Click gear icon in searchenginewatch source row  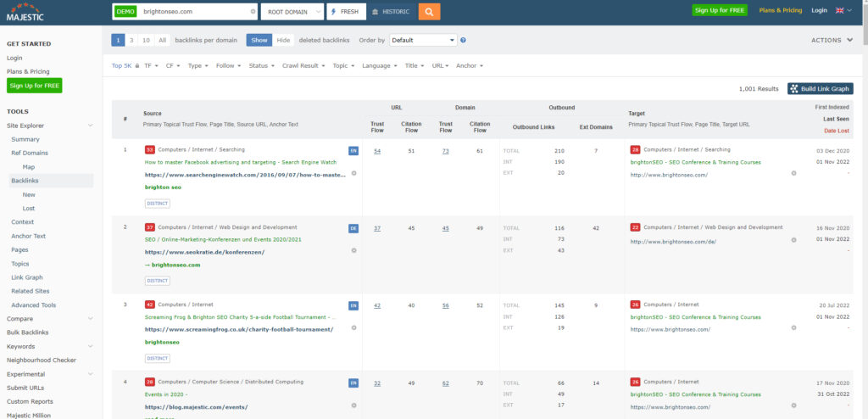(x=353, y=173)
